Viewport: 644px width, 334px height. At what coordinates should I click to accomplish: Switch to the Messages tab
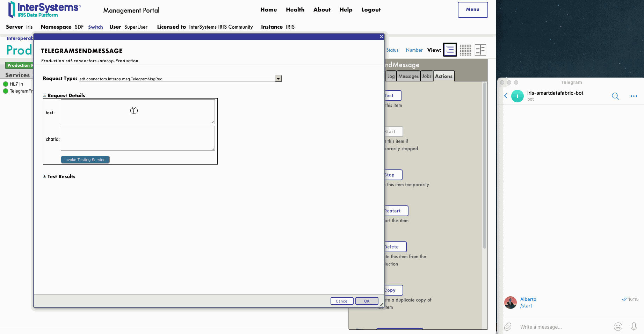point(408,76)
